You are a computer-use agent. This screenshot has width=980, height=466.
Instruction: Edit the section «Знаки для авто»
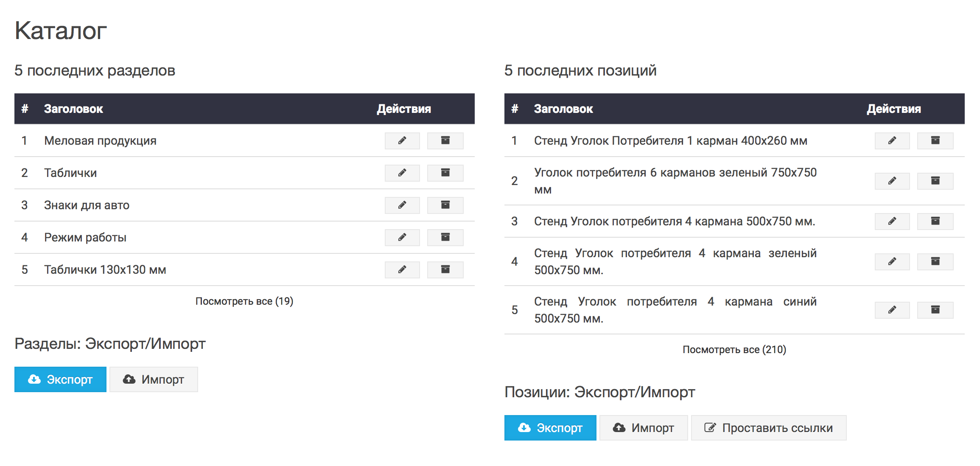point(402,205)
